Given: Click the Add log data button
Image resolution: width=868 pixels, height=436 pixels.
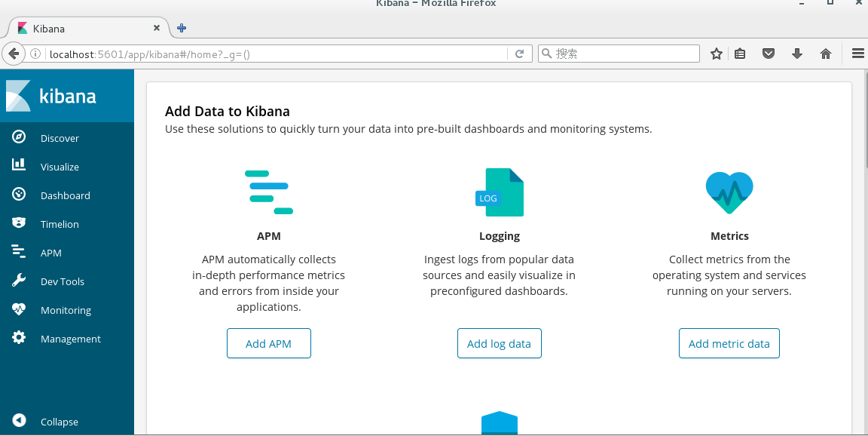Looking at the screenshot, I should [x=500, y=343].
